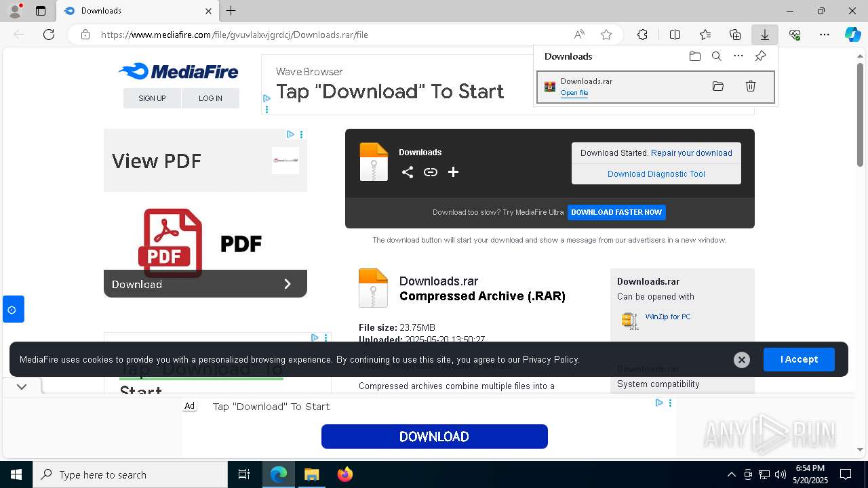Close the Downloads browser tab
The image size is (868, 488).
click(x=208, y=11)
